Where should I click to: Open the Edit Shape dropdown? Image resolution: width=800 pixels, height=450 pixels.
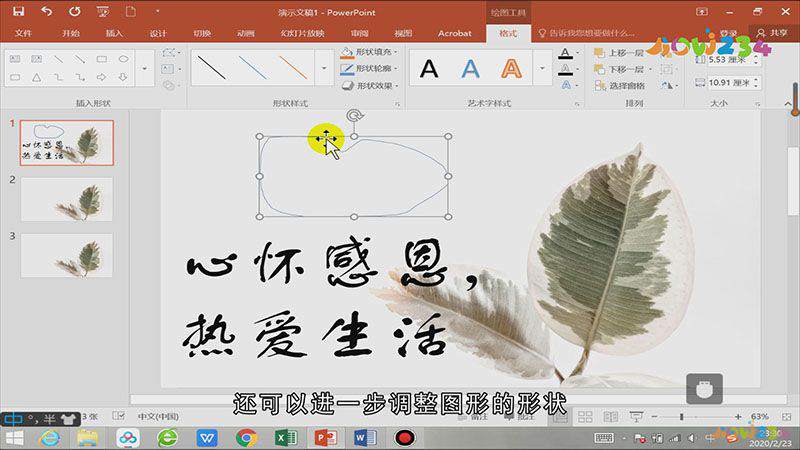coord(171,53)
